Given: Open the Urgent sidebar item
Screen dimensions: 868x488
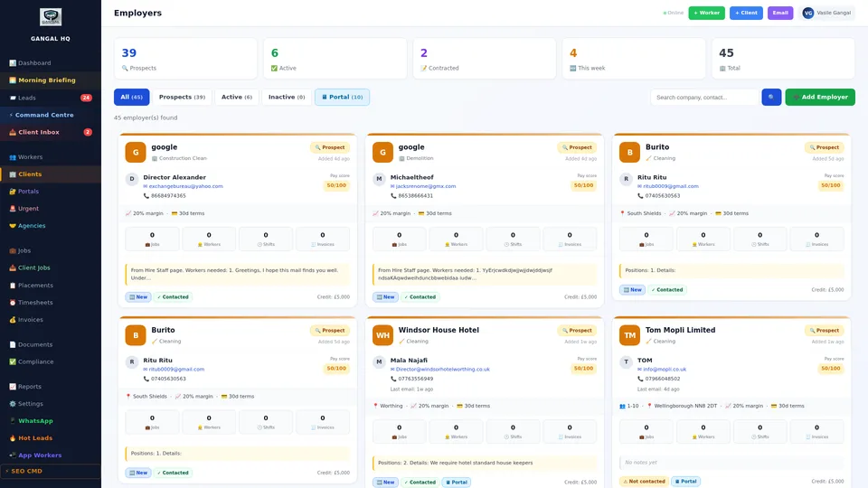Looking at the screenshot, I should pyautogui.click(x=51, y=209).
